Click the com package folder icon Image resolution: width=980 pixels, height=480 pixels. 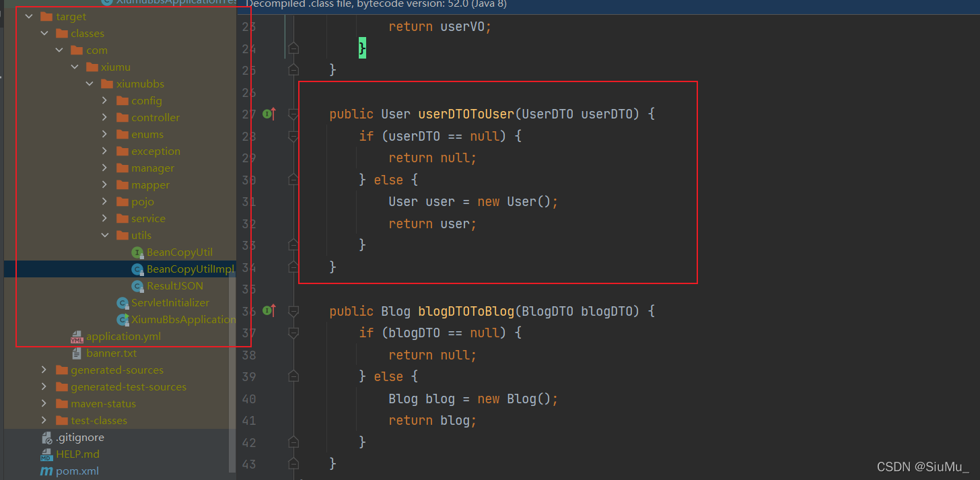coord(77,50)
